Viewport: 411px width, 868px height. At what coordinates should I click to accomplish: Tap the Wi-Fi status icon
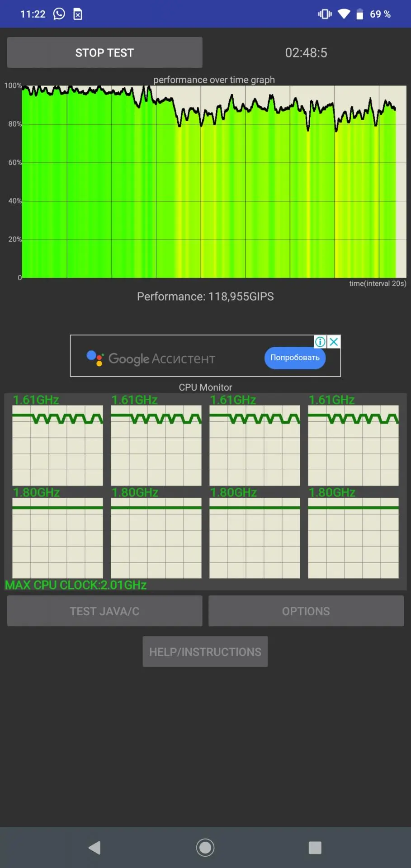pyautogui.click(x=344, y=14)
